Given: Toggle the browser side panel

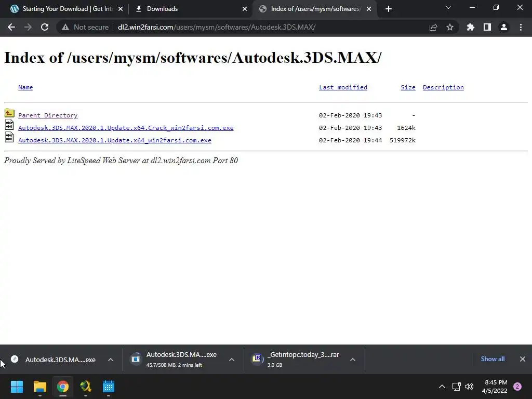Looking at the screenshot, I should click(487, 27).
